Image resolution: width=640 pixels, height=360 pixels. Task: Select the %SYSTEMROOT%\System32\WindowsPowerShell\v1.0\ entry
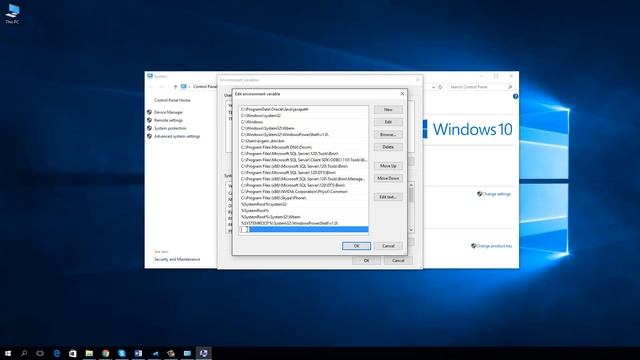[304, 223]
